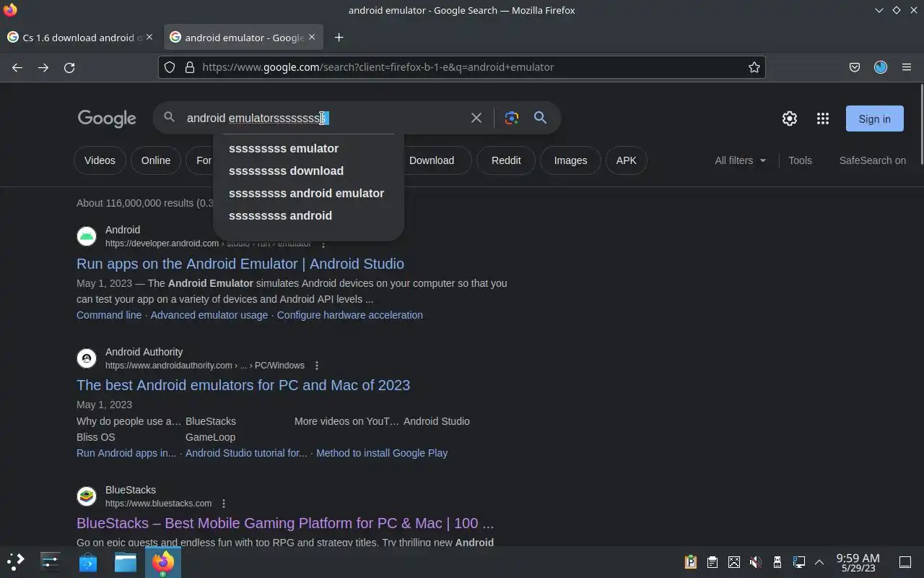Sign in to Google account
924x578 pixels.
point(875,118)
